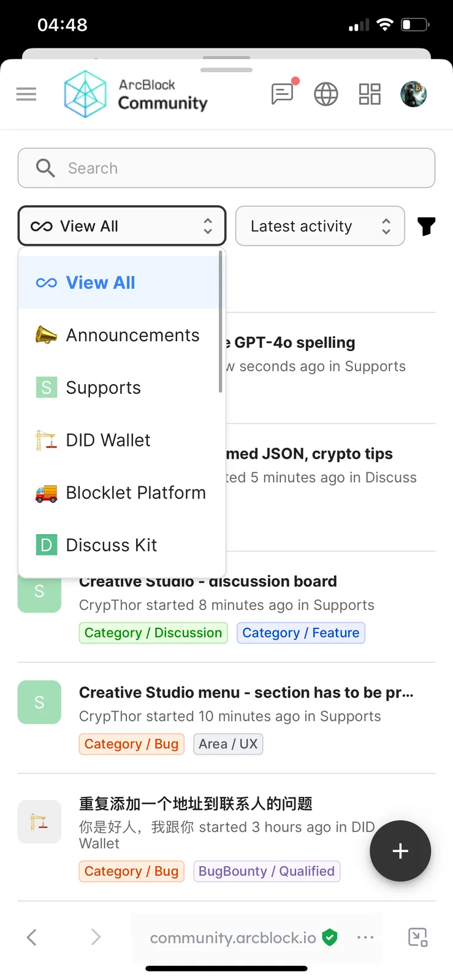Screen dimensions: 453x980
Task: Tap the minimize browser window icon
Action: [x=418, y=937]
